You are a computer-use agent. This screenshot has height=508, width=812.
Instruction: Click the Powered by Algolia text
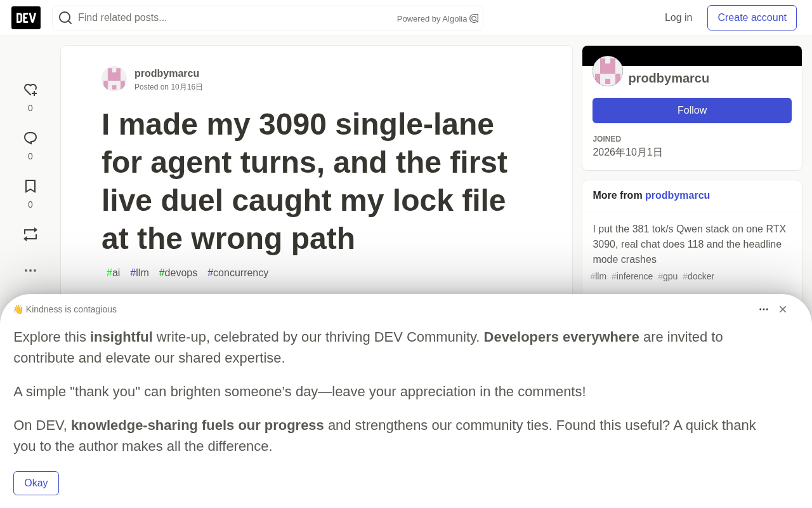pos(432,19)
